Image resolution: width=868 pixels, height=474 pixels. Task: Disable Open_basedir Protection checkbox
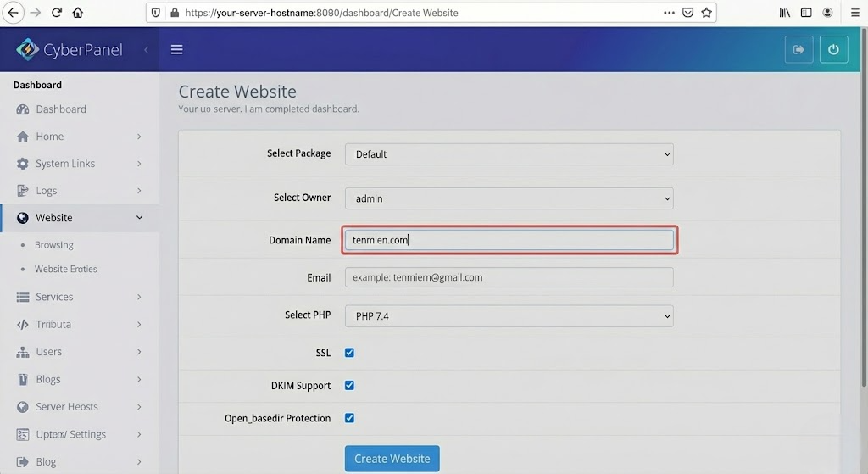349,418
